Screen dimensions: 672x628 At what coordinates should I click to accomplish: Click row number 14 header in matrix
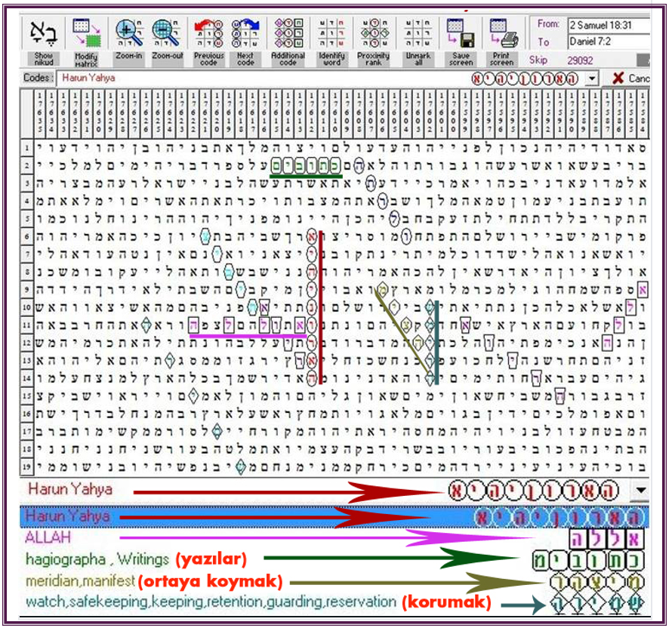[x=26, y=378]
